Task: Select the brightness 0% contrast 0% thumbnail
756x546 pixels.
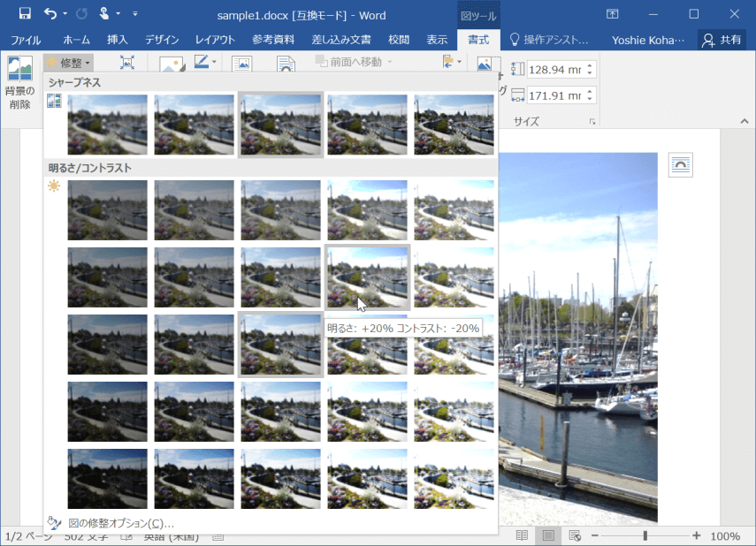Action: [x=280, y=345]
